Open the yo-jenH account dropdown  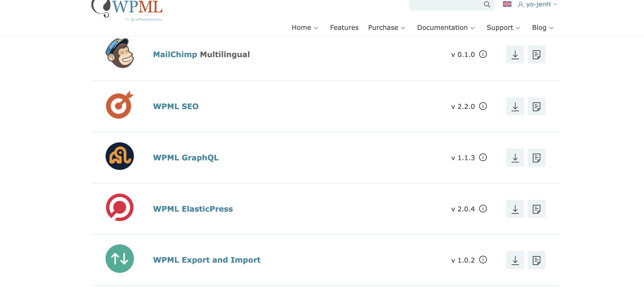(x=538, y=4)
